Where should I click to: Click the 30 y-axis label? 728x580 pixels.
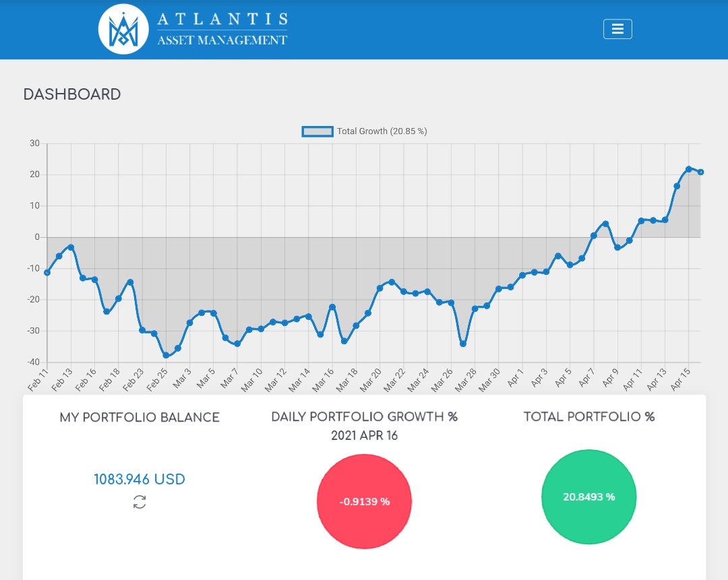click(x=35, y=143)
